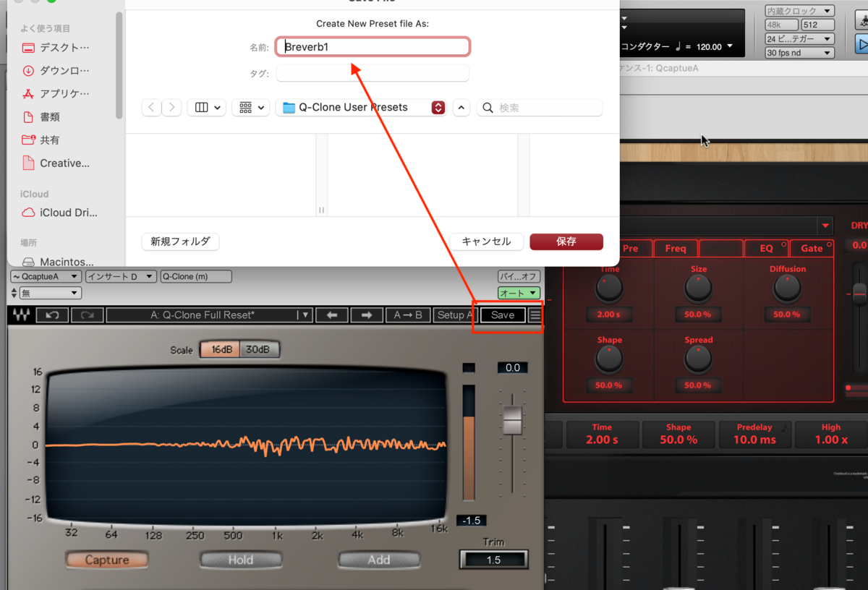The height and width of the screenshot is (590, 868).
Task: Open the grouping options icon dropdown
Action: click(251, 107)
